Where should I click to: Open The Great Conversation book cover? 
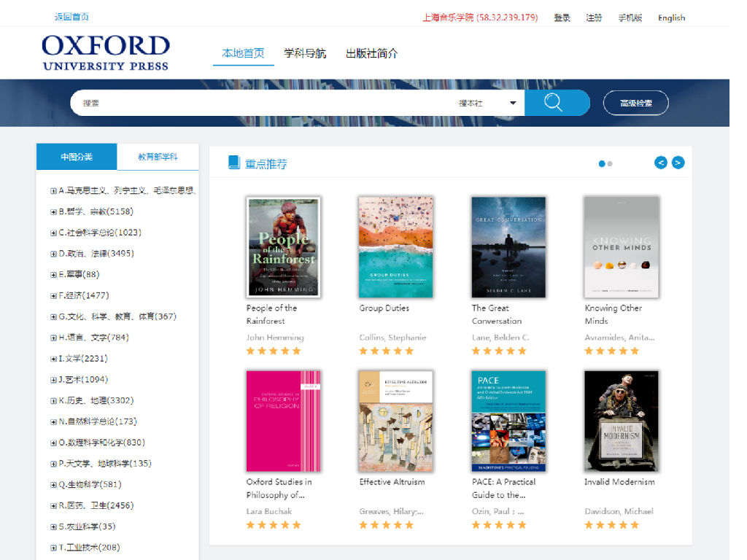tap(508, 247)
